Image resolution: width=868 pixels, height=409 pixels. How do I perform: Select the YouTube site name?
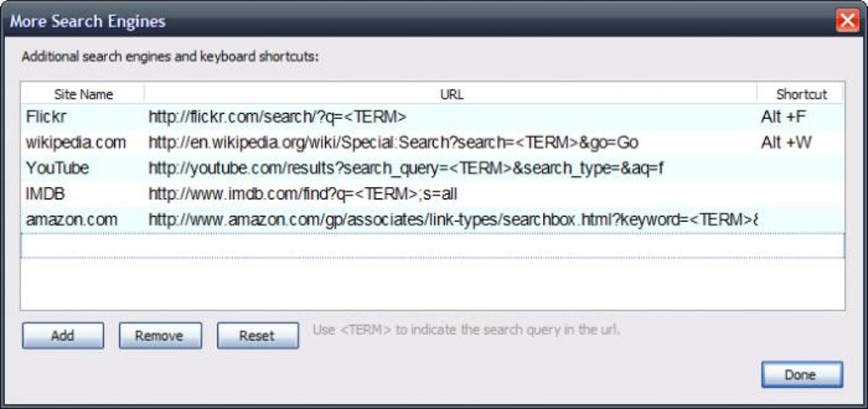pos(57,168)
